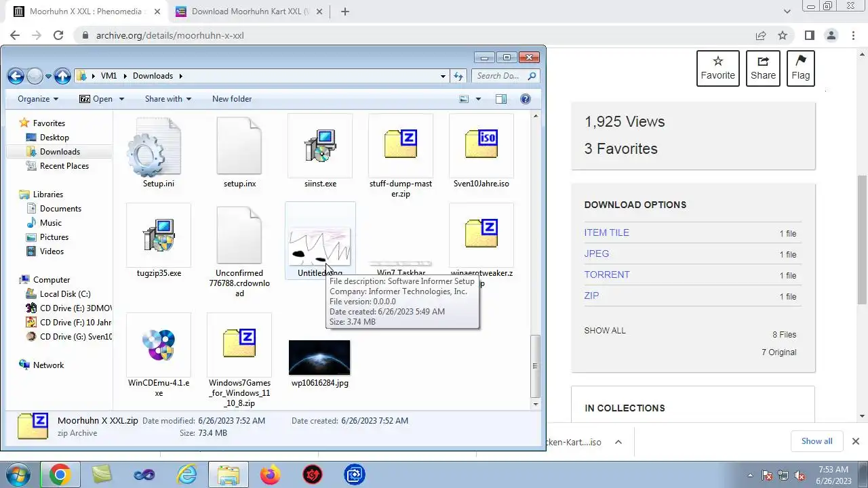Open the JPEG download link

(x=597, y=253)
